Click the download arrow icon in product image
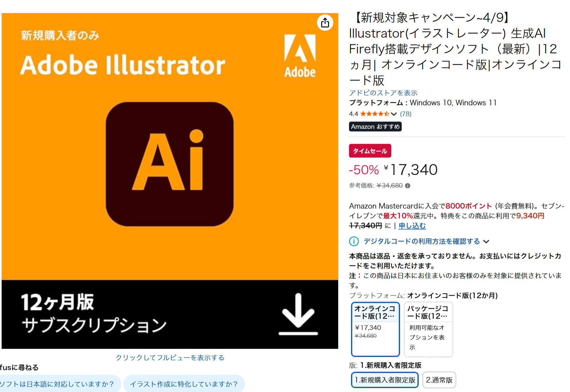Screen dimensions: 570x392 point(298,314)
